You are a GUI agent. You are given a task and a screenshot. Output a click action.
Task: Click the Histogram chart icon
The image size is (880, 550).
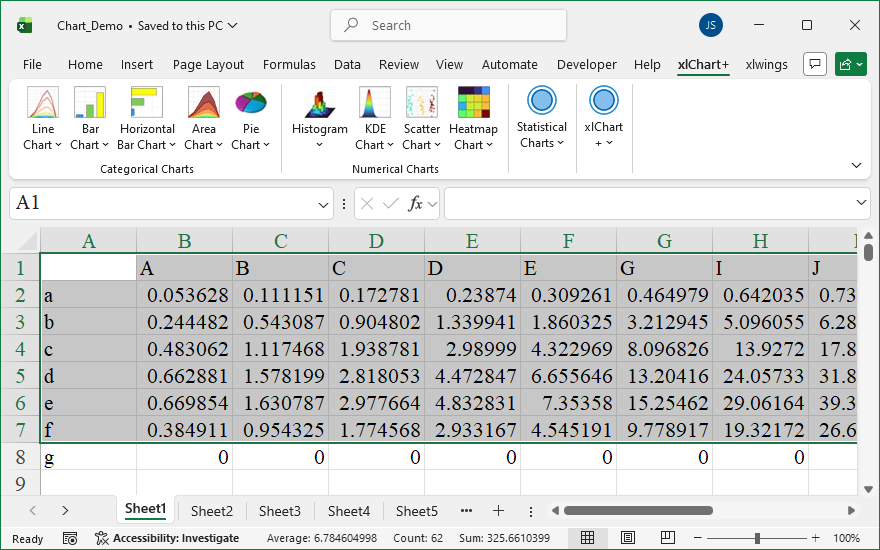click(319, 104)
